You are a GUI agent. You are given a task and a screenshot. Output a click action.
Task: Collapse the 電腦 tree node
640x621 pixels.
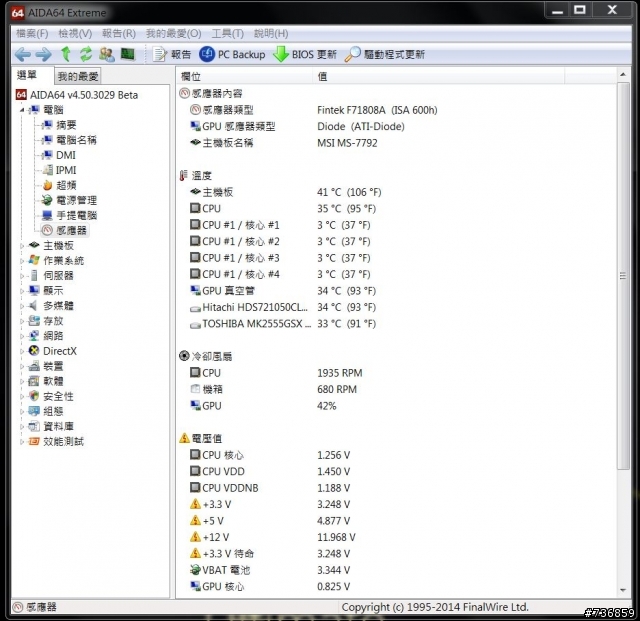pos(22,110)
